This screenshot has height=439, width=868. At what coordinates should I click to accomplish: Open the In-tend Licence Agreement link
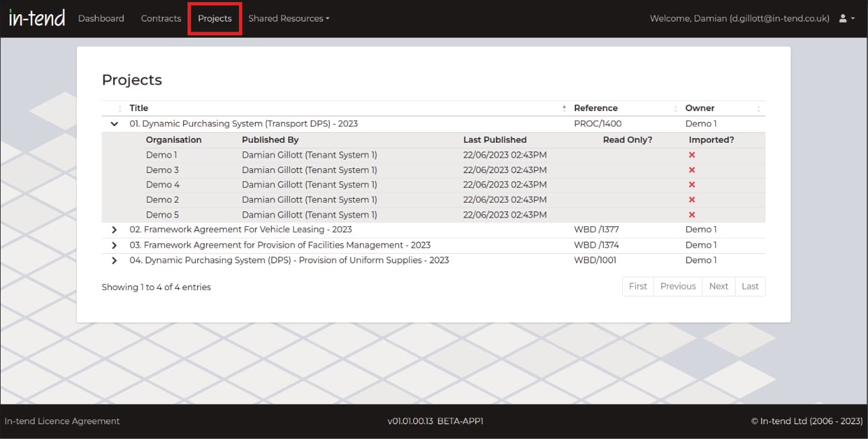click(x=62, y=421)
